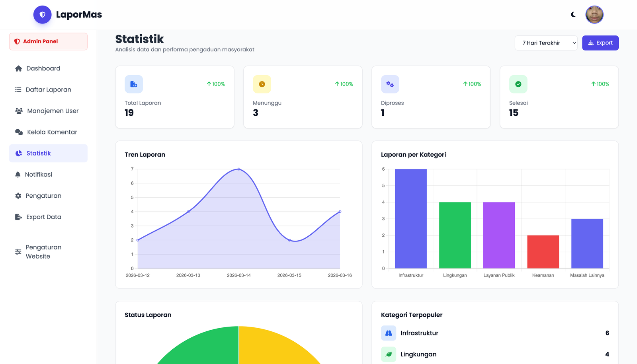The image size is (637, 364).
Task: Click the purple Layanan Publik bar
Action: point(499,235)
